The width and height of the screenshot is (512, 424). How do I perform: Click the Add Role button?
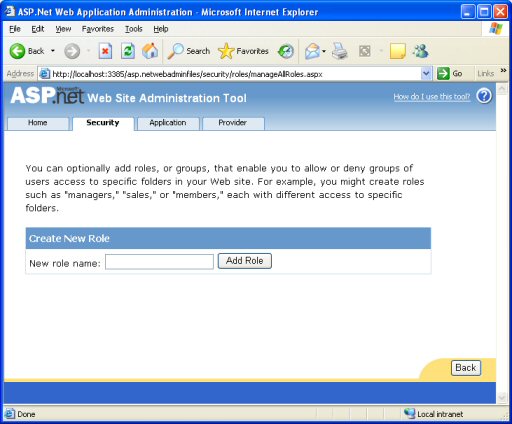coord(245,261)
